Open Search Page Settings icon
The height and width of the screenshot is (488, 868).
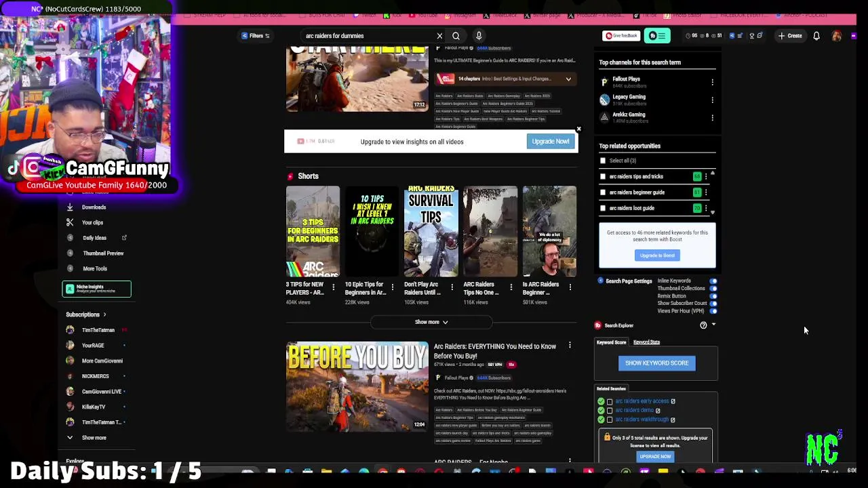[x=600, y=281]
